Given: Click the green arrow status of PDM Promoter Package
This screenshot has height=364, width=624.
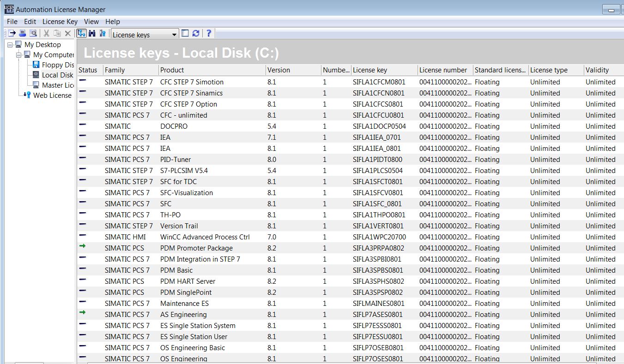Looking at the screenshot, I should pos(82,247).
